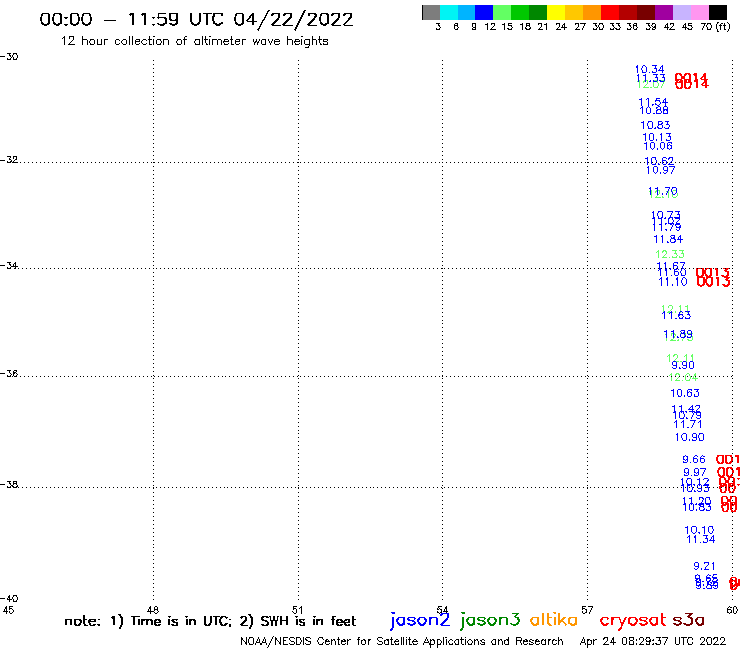740x650 pixels.
Task: Click the wave height value 11.63
Action: tap(676, 315)
